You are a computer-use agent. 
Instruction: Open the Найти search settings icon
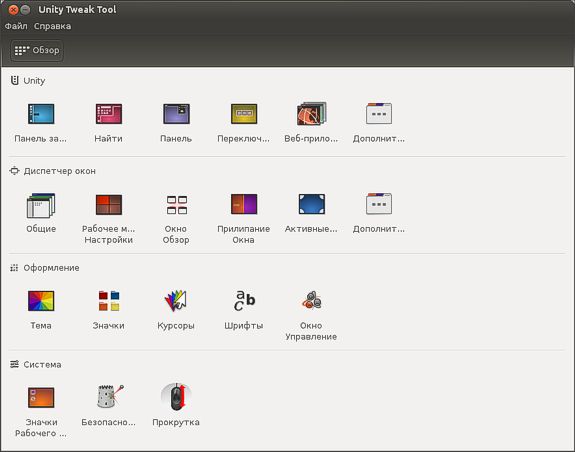coord(109,114)
